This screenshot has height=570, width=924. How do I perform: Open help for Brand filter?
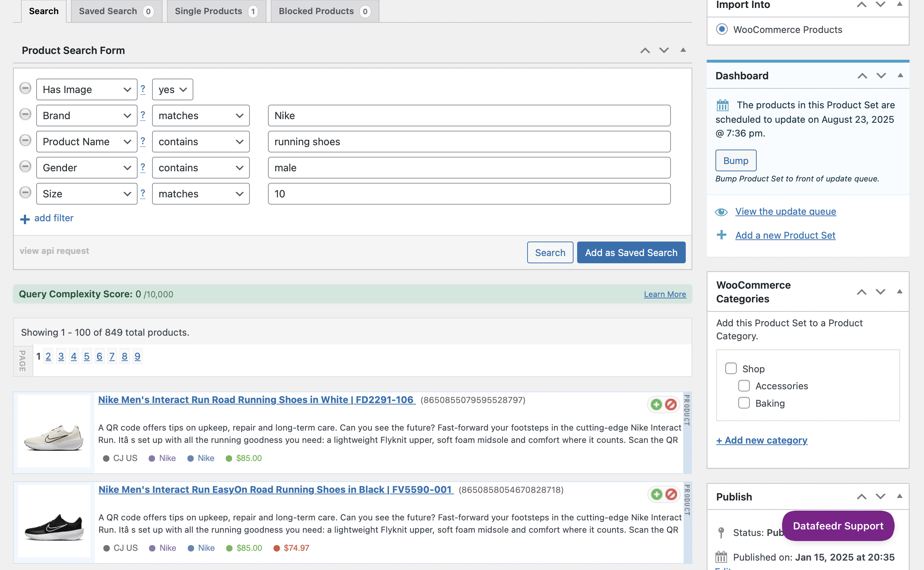click(x=143, y=115)
